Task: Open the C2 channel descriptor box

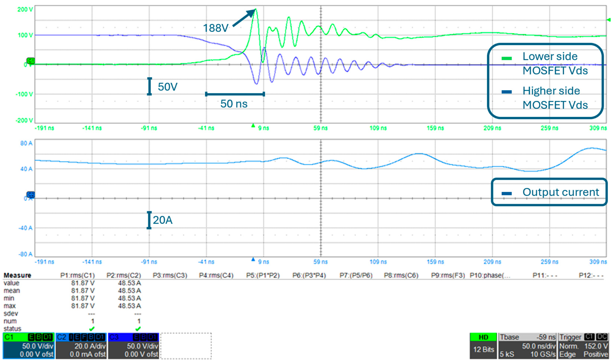Action: pos(81,350)
